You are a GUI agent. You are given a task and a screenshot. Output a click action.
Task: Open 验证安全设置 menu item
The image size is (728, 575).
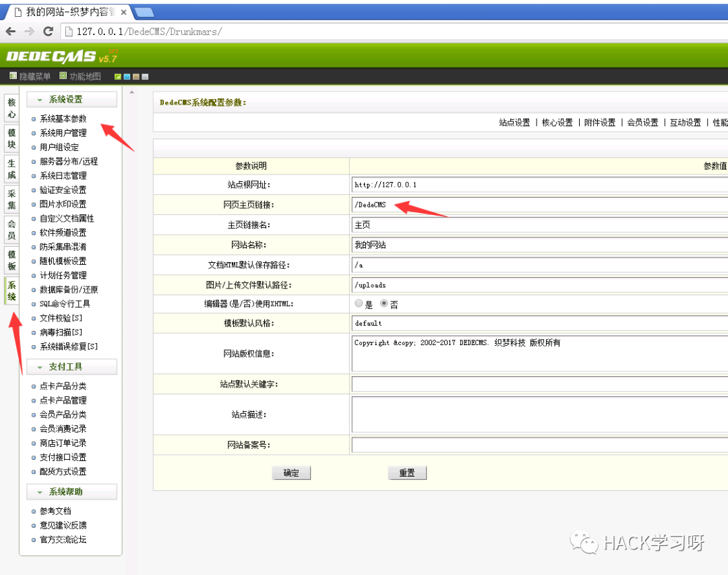pyautogui.click(x=63, y=190)
